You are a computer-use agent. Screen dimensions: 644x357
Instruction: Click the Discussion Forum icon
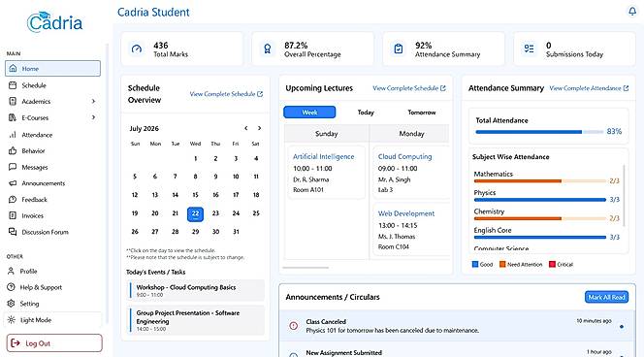click(x=13, y=232)
